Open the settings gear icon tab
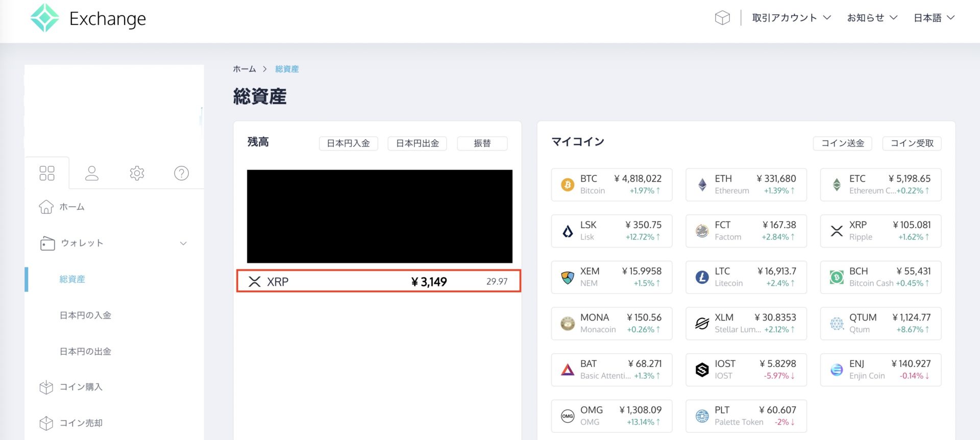This screenshot has width=980, height=440. (x=137, y=173)
